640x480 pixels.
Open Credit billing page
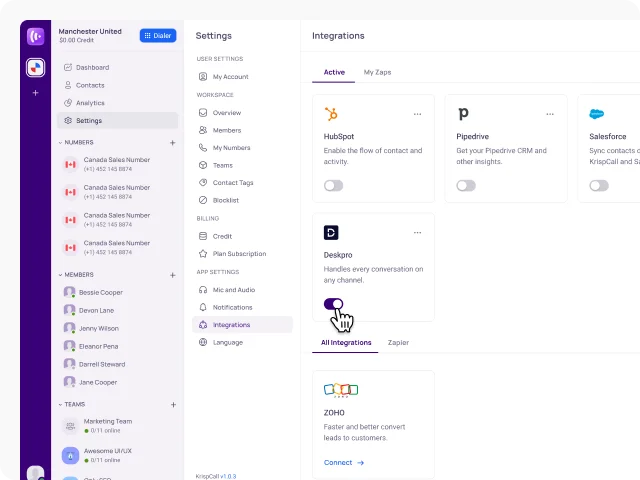tap(216, 236)
